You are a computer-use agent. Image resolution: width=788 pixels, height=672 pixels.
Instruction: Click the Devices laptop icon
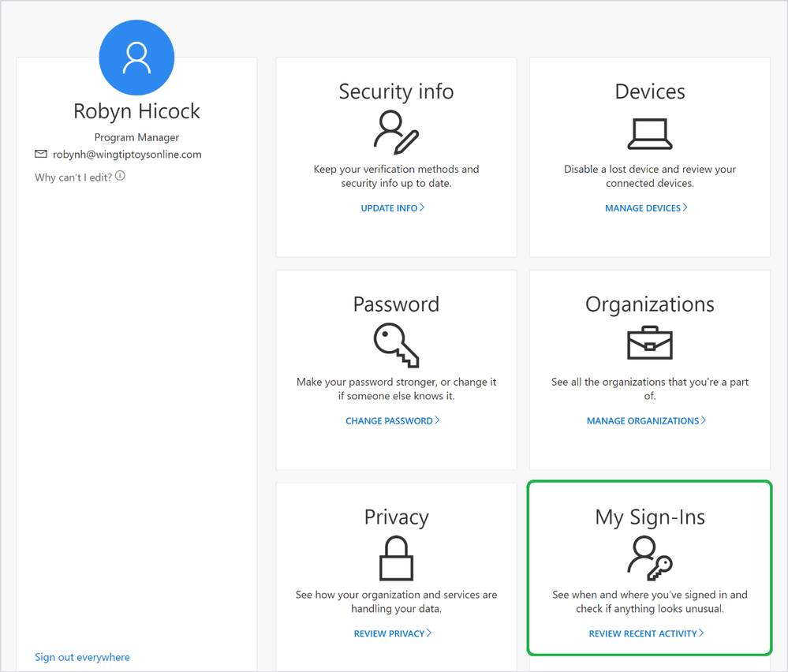(649, 133)
